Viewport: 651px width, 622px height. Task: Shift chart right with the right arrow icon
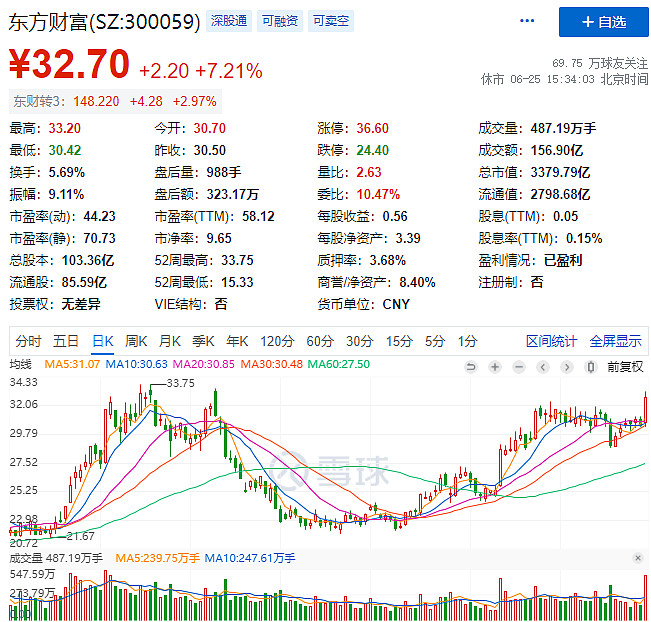tap(567, 367)
